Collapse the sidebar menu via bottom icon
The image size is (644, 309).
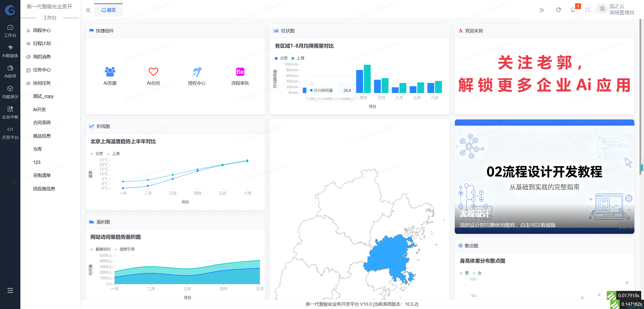(10, 291)
